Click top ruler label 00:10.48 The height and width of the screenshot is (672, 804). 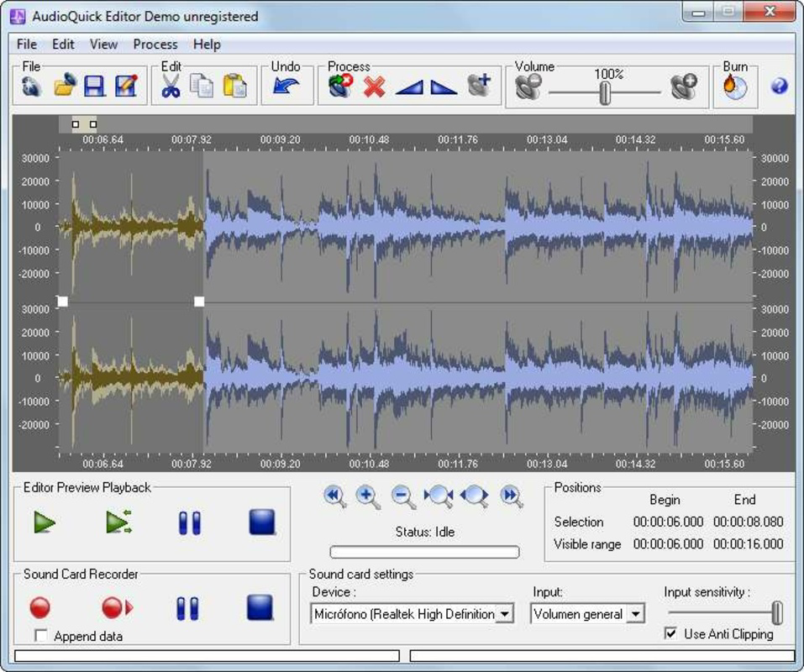coord(369,139)
